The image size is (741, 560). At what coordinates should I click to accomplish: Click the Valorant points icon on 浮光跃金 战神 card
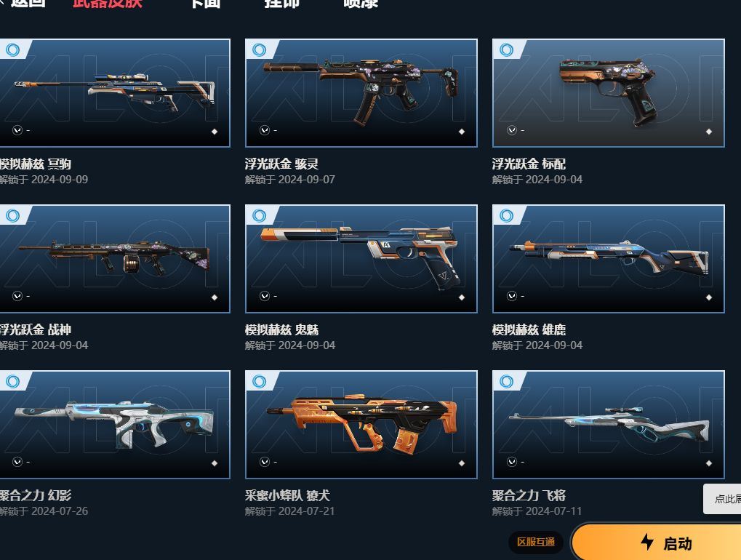(17, 296)
